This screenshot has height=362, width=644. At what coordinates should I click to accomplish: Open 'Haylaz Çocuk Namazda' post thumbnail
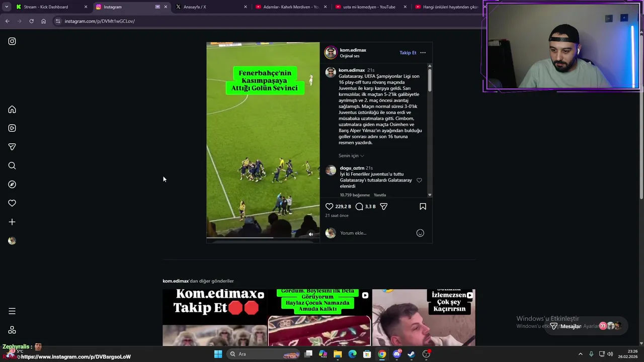319,317
